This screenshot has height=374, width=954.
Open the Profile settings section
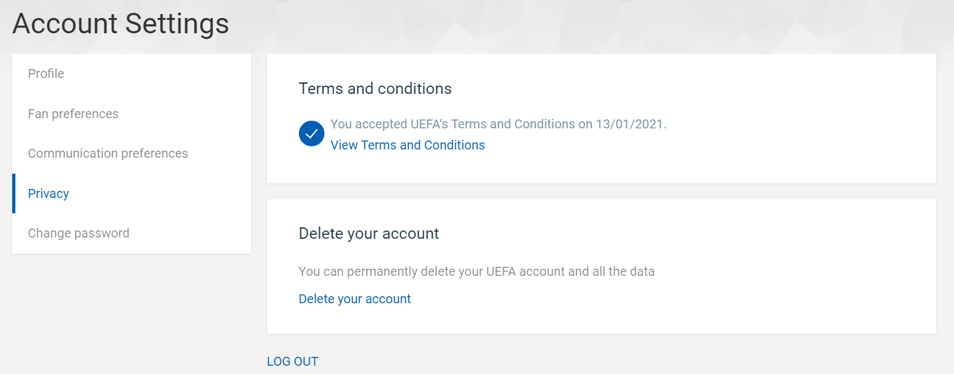pyautogui.click(x=131, y=74)
